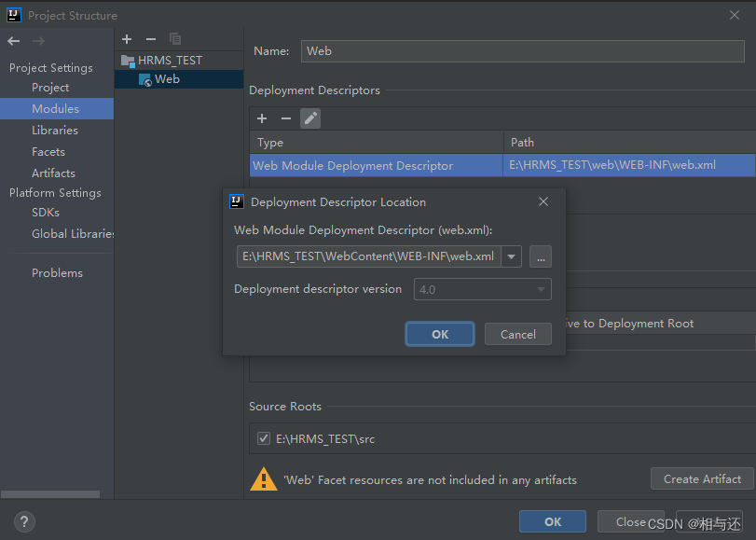The width and height of the screenshot is (756, 540).
Task: Open Facets settings section
Action: [x=48, y=151]
